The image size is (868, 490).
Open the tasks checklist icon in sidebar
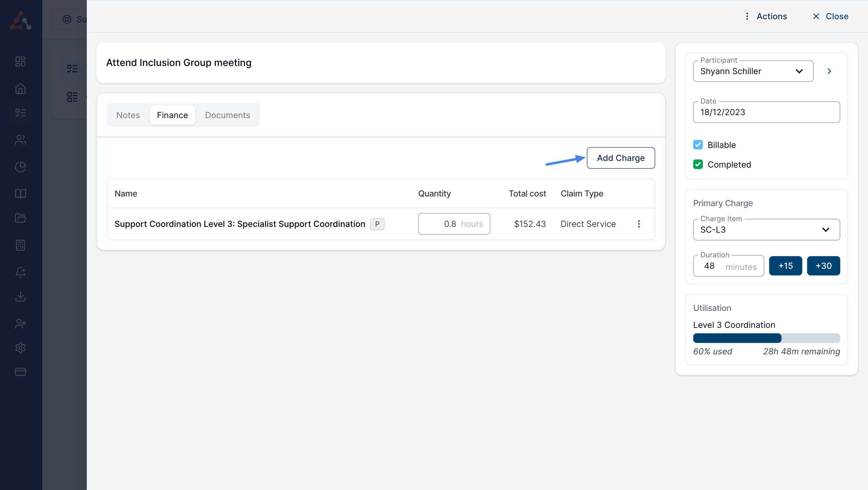[20, 113]
